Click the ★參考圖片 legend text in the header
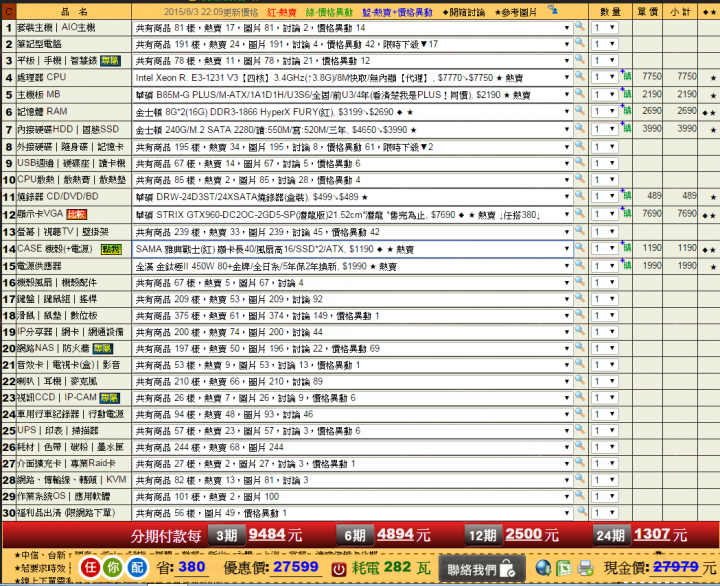 tap(516, 13)
